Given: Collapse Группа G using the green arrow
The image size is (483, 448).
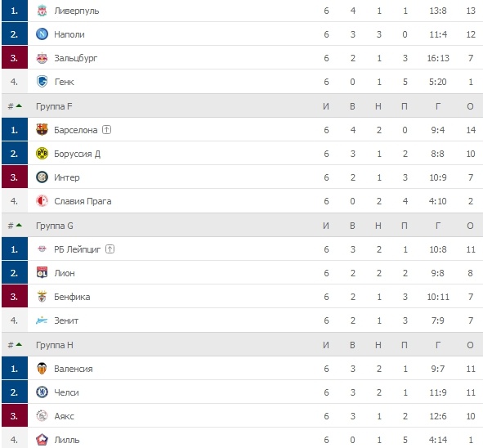Looking at the screenshot, I should point(19,225).
